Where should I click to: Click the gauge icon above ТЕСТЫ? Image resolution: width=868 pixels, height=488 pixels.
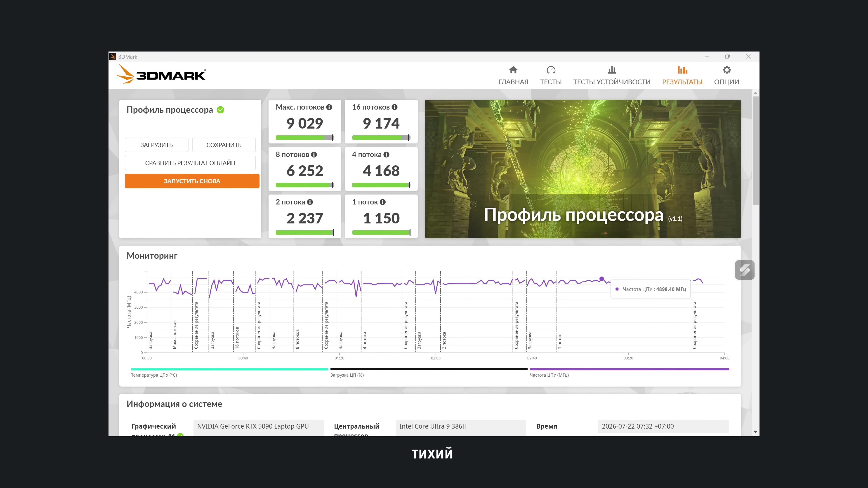pyautogui.click(x=551, y=70)
